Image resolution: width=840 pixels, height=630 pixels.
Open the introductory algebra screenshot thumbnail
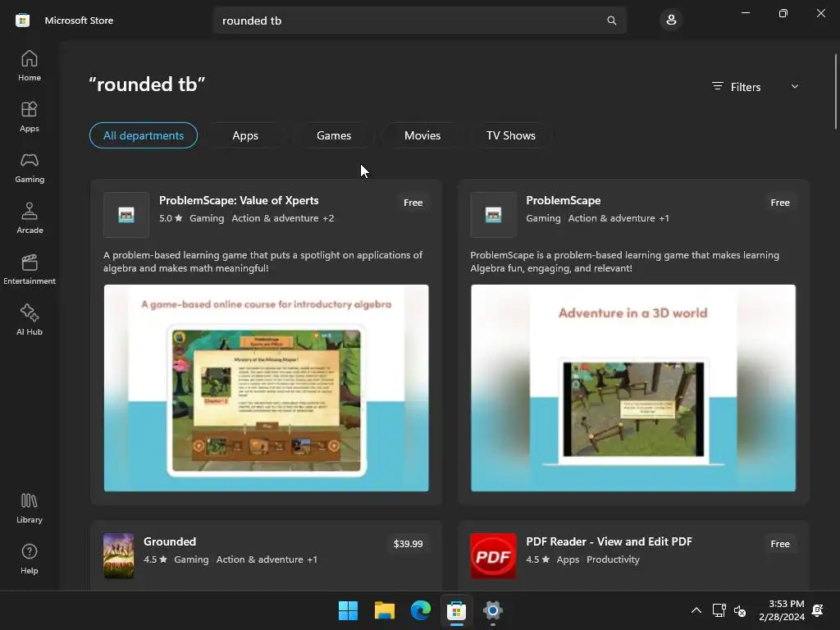pos(267,388)
